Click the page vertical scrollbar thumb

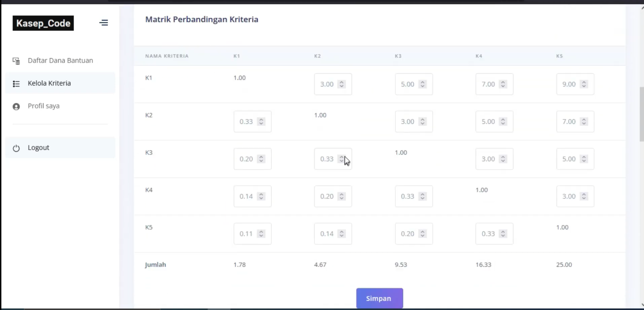point(642,114)
